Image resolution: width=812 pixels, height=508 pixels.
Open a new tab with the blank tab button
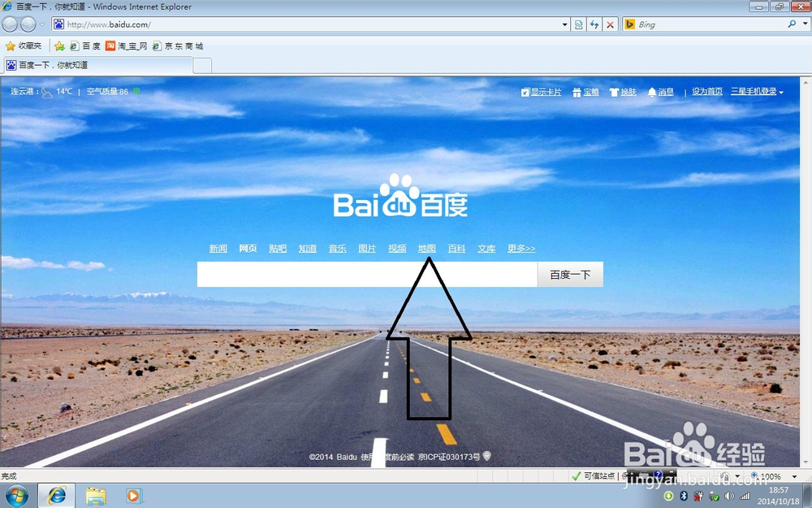pyautogui.click(x=202, y=66)
